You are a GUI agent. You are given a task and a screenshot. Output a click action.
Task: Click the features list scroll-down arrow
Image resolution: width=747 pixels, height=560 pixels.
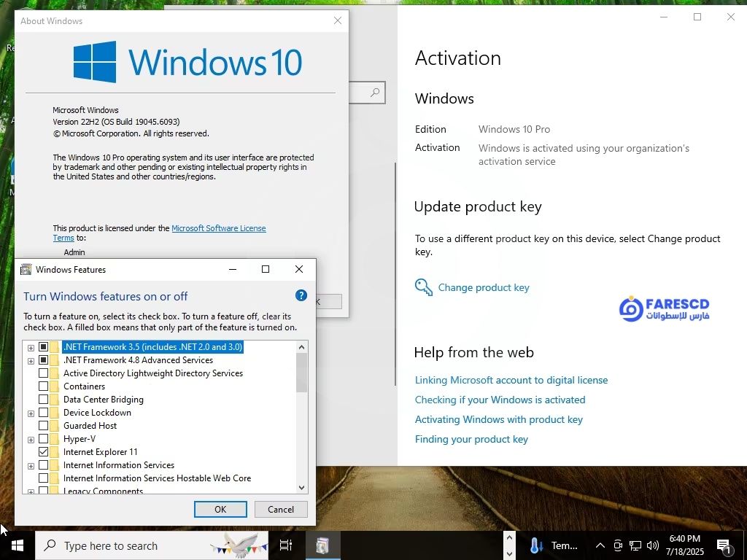pos(301,487)
